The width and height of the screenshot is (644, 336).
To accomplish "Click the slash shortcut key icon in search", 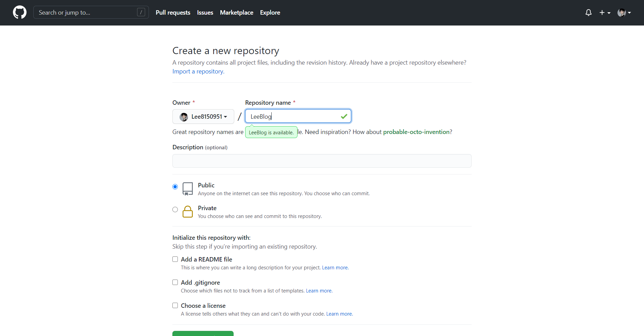I will pos(141,13).
